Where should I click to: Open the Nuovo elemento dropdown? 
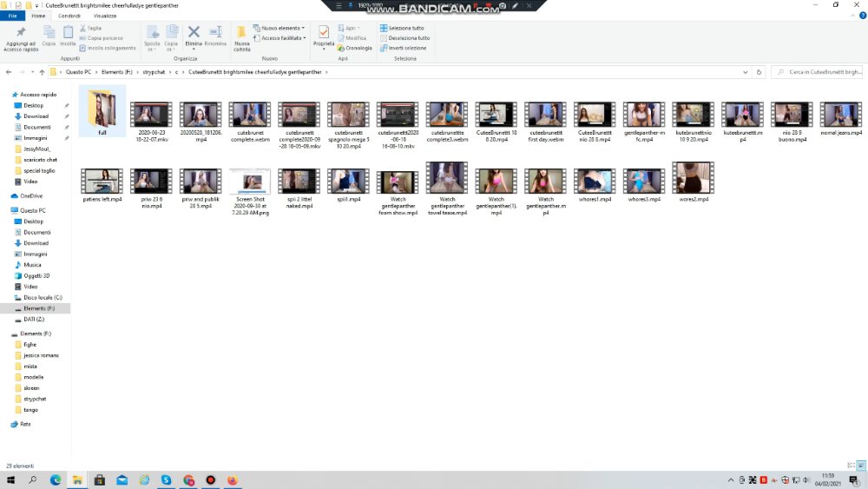tap(279, 28)
